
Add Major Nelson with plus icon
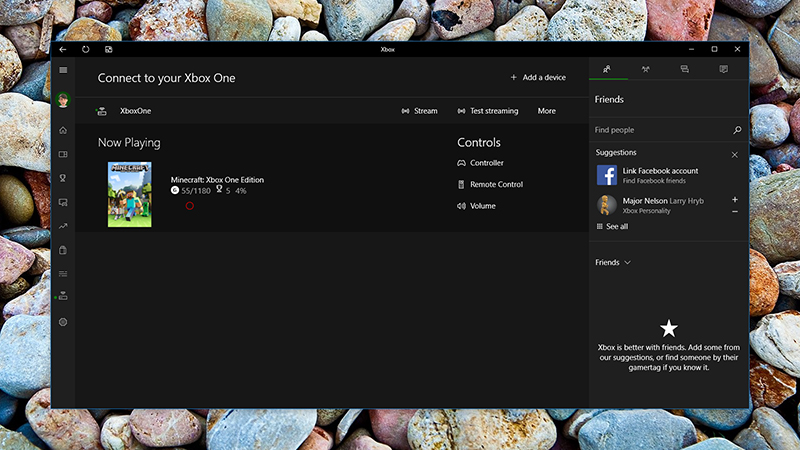(x=735, y=199)
